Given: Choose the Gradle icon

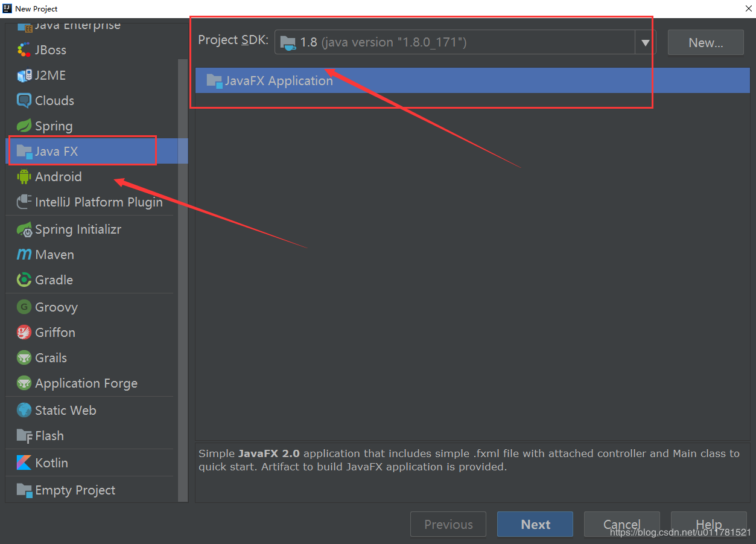Looking at the screenshot, I should coord(24,280).
